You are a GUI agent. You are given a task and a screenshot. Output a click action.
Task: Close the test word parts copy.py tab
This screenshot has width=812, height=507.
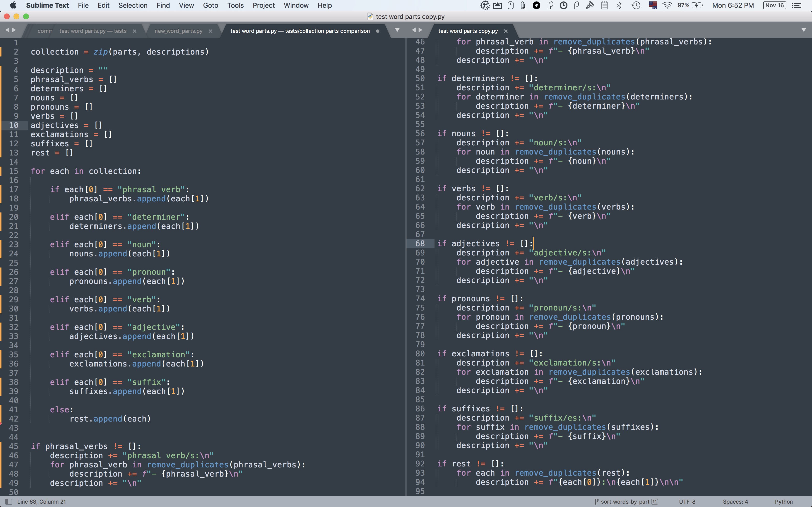(x=506, y=31)
